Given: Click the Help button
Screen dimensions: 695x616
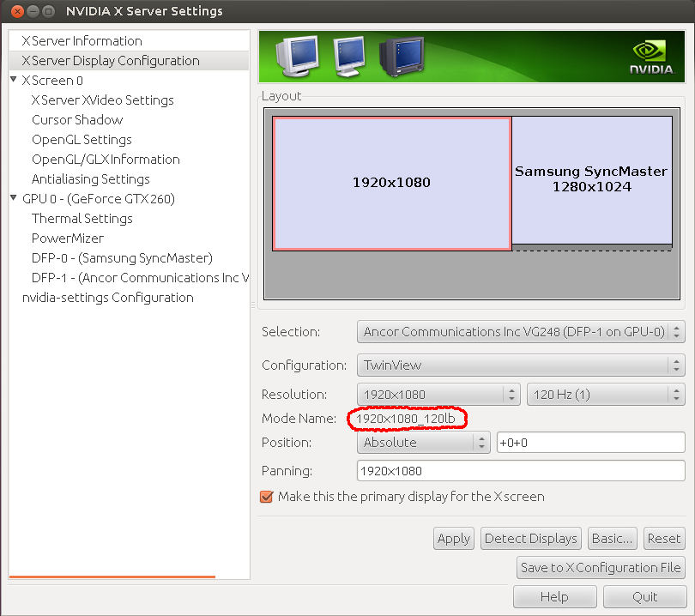Looking at the screenshot, I should [554, 597].
